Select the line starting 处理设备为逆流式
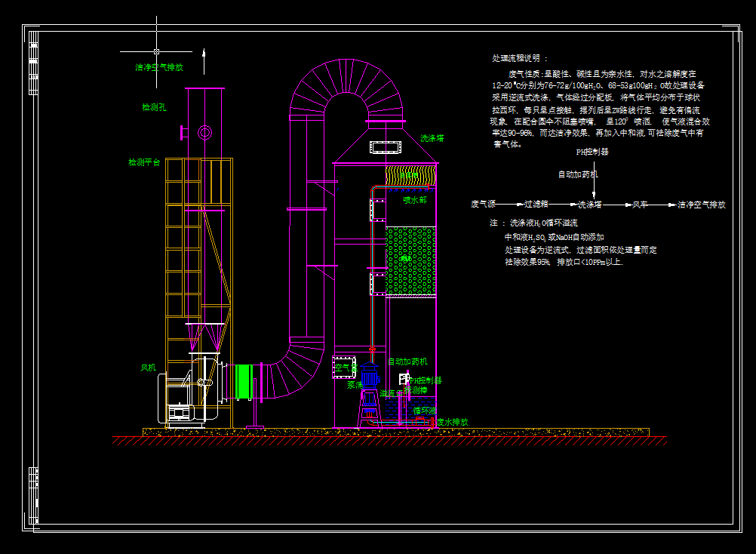This screenshot has height=554, width=756. 580,250
